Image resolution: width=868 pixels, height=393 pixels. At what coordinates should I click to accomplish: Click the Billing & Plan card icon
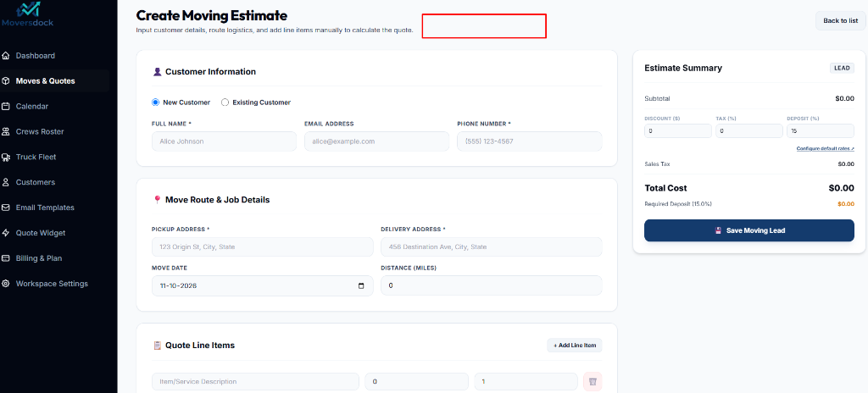(6, 258)
